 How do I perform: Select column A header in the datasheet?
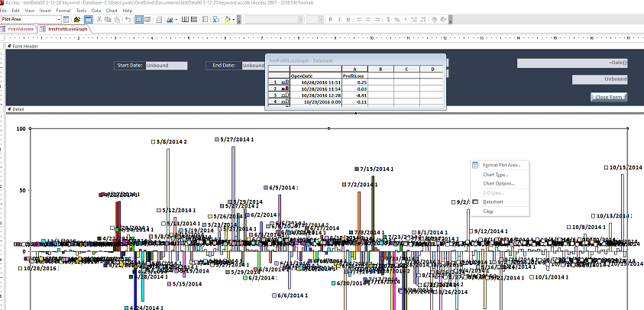(354, 69)
